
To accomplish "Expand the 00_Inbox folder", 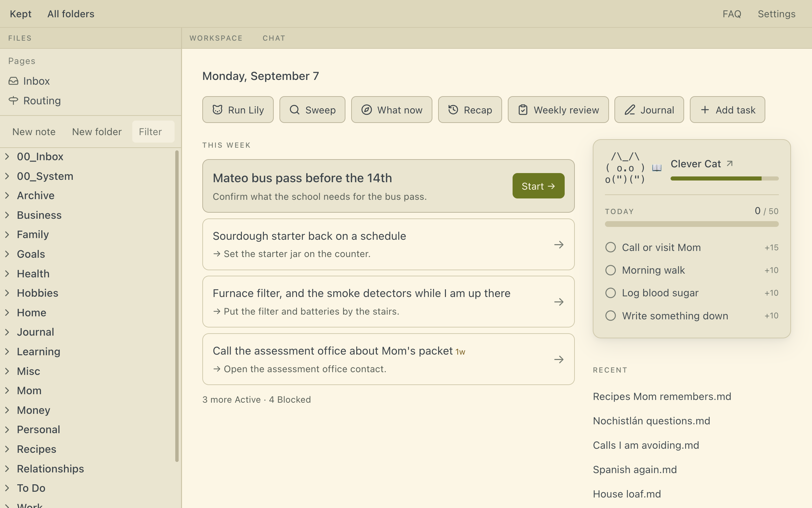I will tap(7, 156).
